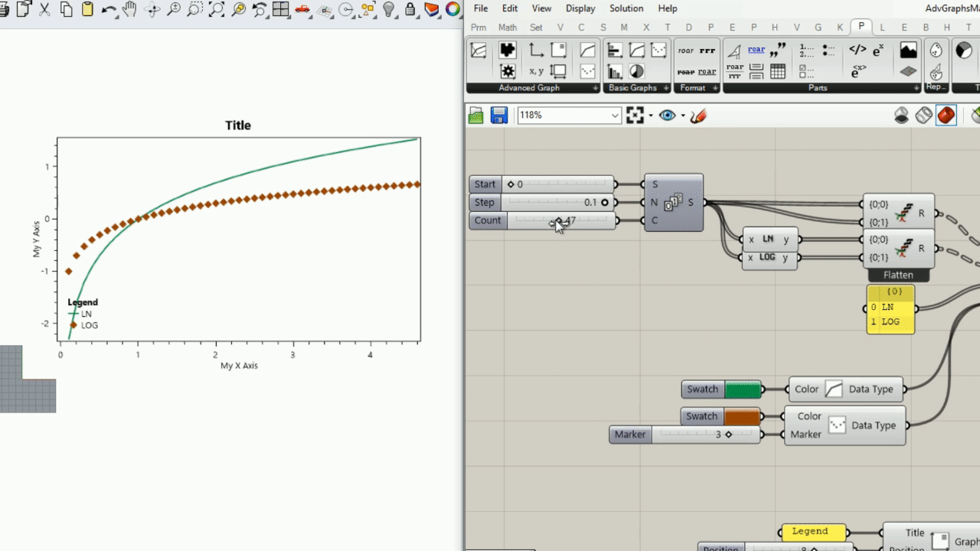
Task: Open the File menu
Action: click(480, 8)
